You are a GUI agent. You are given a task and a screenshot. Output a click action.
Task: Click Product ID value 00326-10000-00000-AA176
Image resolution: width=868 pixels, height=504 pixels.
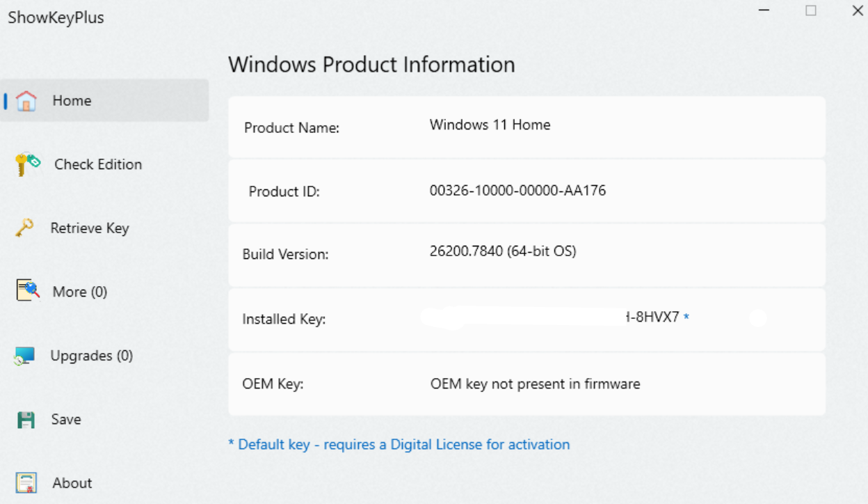[518, 190]
